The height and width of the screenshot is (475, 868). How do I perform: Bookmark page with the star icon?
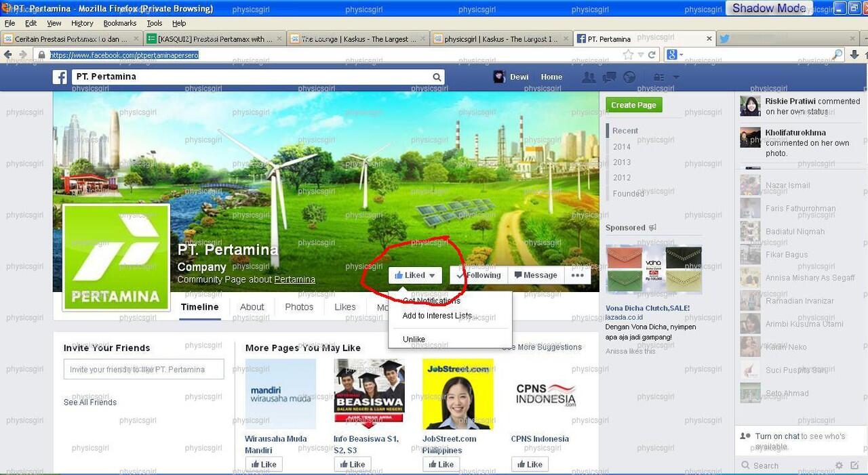tap(628, 55)
